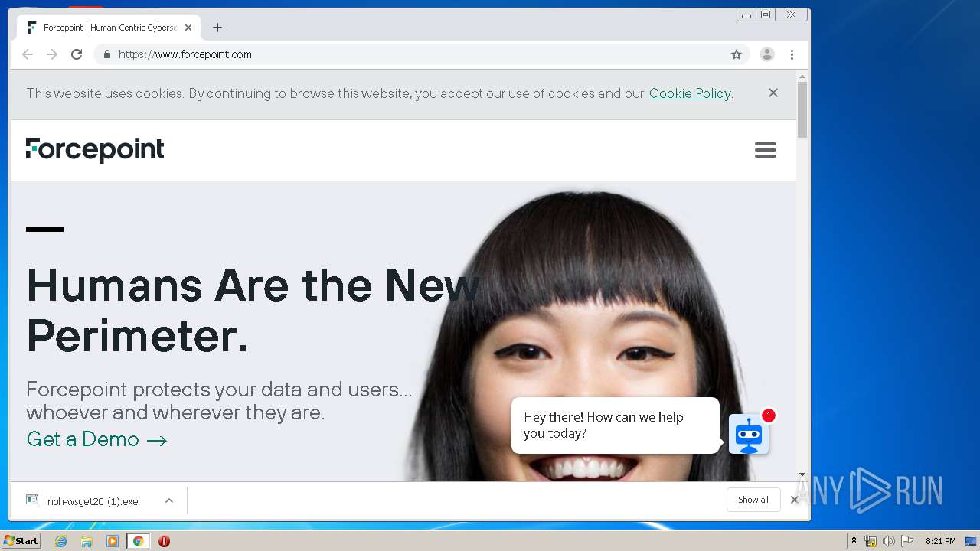This screenshot has height=551, width=980.
Task: Expand the download item options chevron
Action: (169, 501)
